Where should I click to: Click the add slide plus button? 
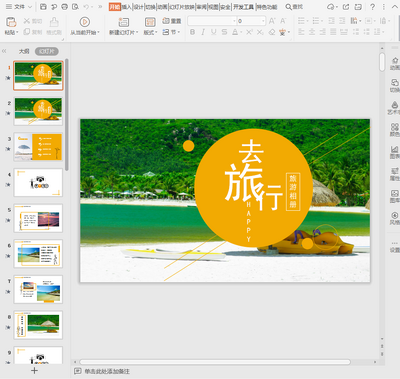point(34,371)
